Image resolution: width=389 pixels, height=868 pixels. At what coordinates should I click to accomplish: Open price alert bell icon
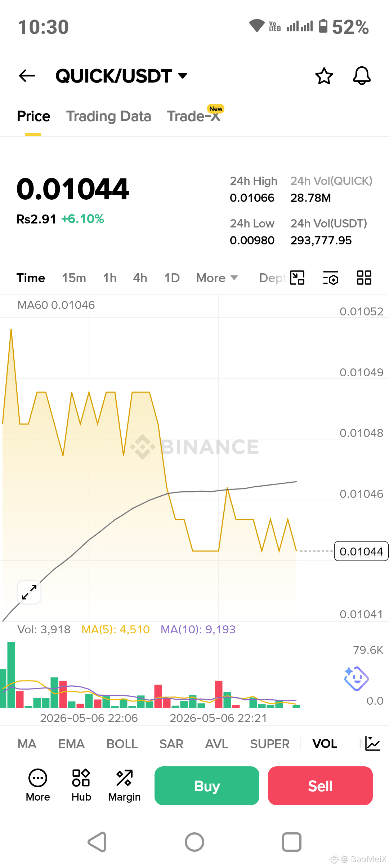tap(362, 76)
